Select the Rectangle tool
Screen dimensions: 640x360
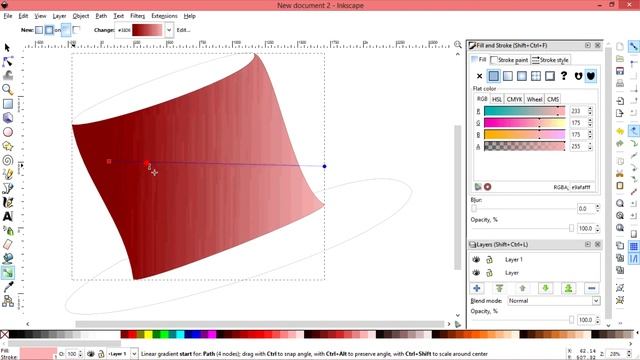tap(7, 104)
